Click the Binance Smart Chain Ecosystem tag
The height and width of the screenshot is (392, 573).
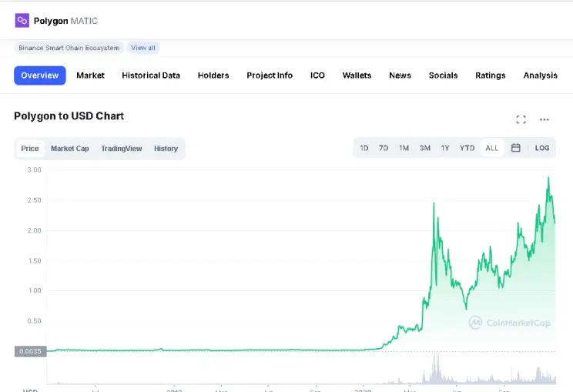click(69, 48)
